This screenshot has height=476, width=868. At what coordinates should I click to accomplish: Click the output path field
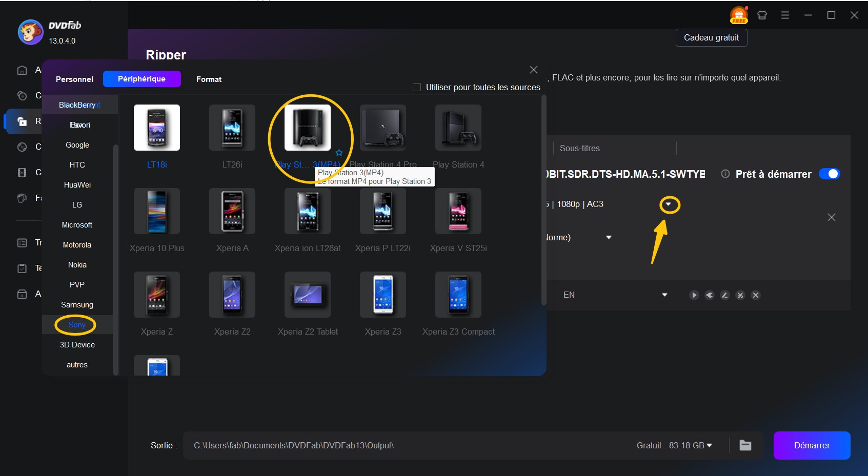pyautogui.click(x=405, y=445)
